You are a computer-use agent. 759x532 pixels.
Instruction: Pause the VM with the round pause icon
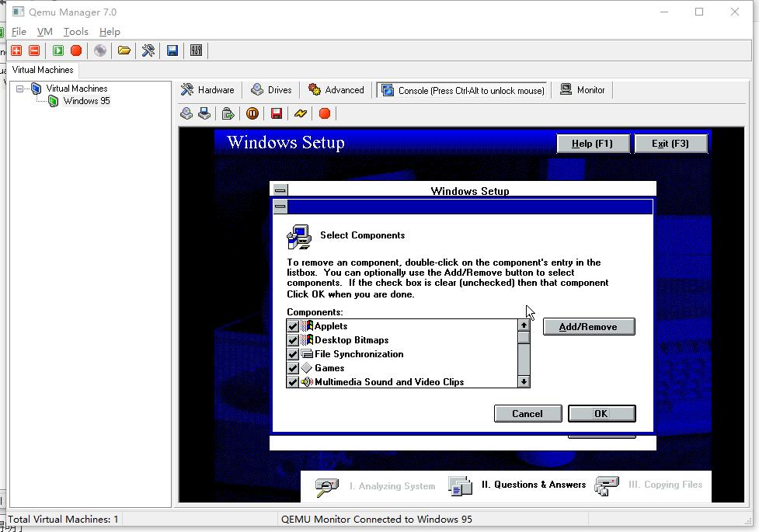[252, 113]
